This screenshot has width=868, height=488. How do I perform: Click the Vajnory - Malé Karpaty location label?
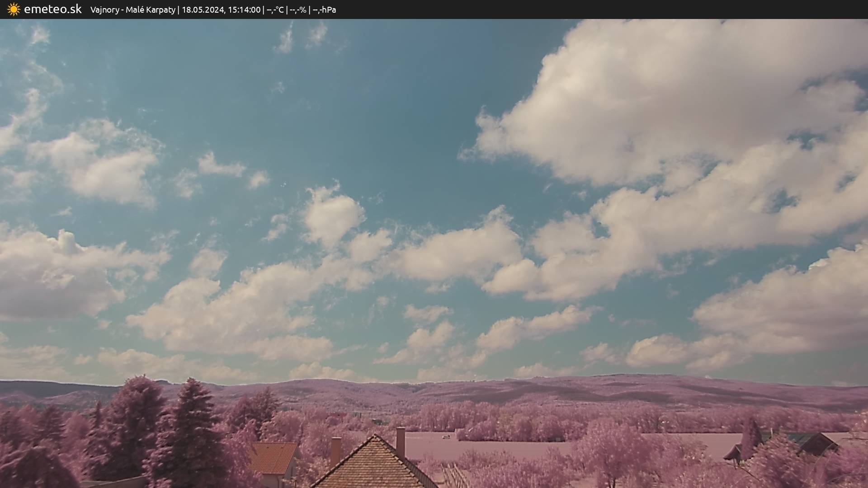(x=132, y=9)
